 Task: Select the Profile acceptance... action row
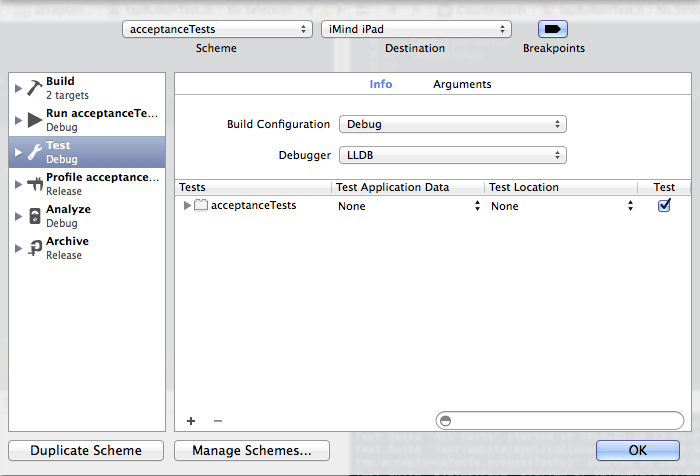tap(87, 184)
